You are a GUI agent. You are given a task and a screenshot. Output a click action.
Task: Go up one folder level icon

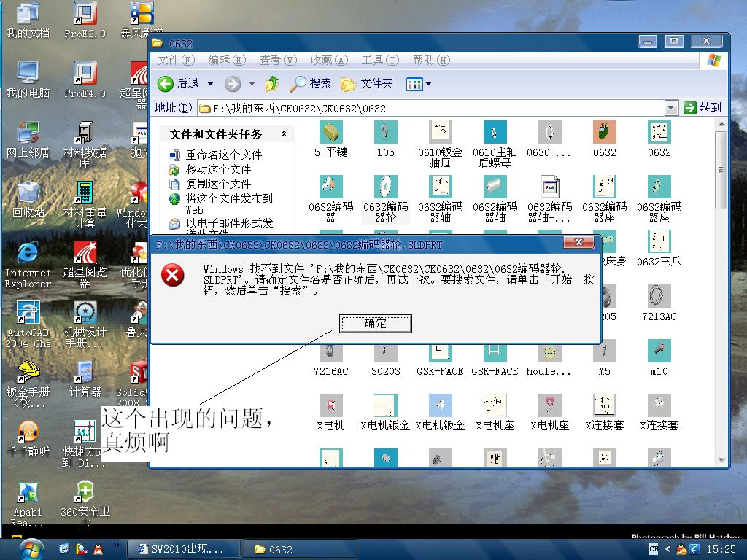[272, 84]
